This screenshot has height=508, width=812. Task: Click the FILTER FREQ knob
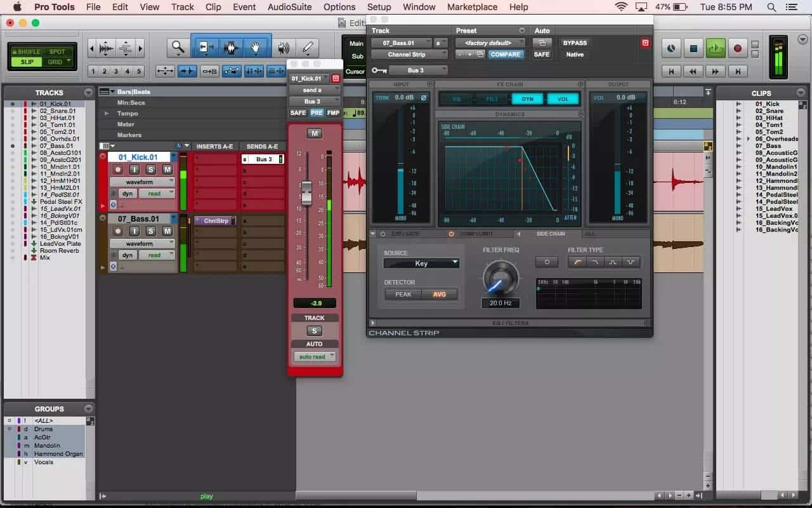(501, 278)
